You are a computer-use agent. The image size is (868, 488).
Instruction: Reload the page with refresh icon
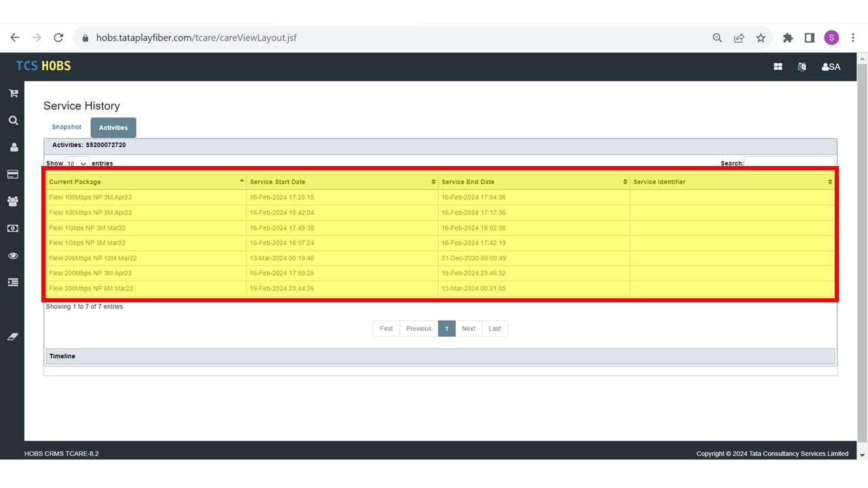point(58,38)
